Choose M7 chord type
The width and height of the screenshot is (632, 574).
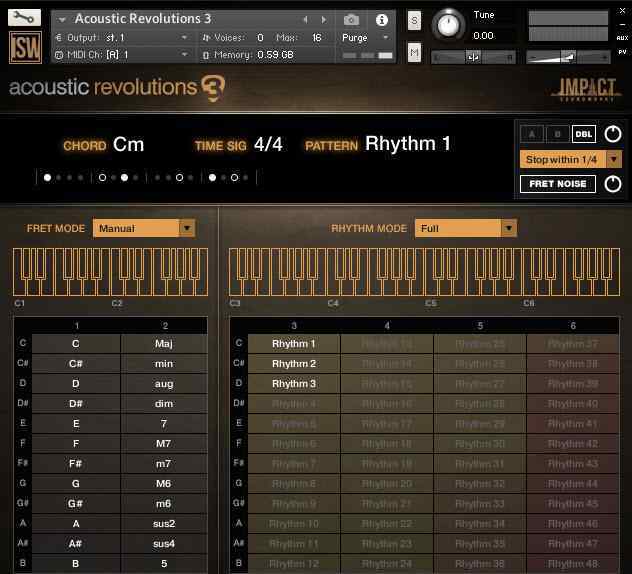[164, 443]
